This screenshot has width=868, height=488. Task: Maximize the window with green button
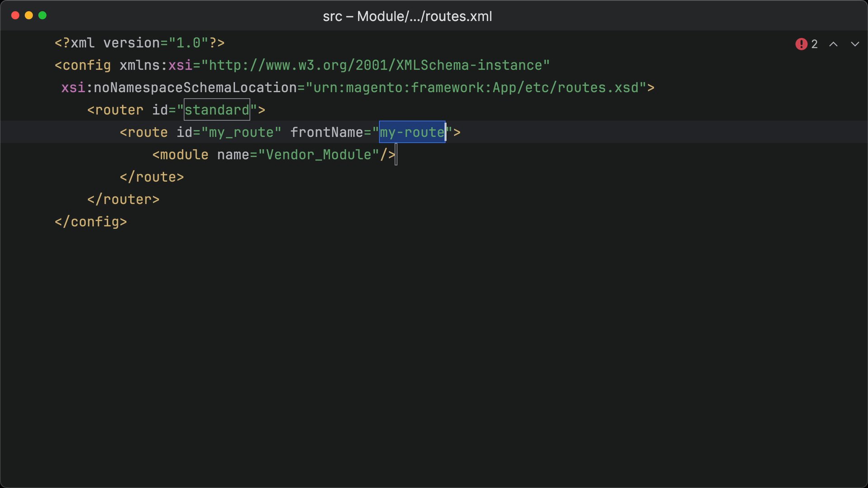(42, 15)
